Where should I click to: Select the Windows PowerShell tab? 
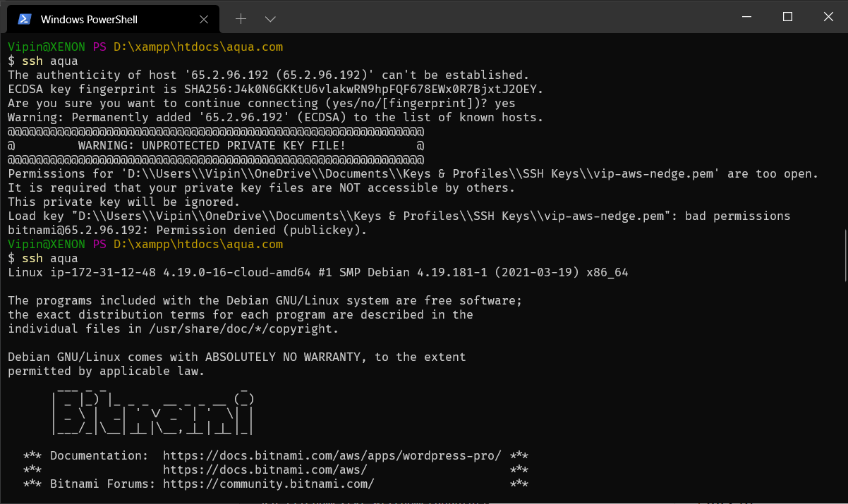tap(113, 19)
